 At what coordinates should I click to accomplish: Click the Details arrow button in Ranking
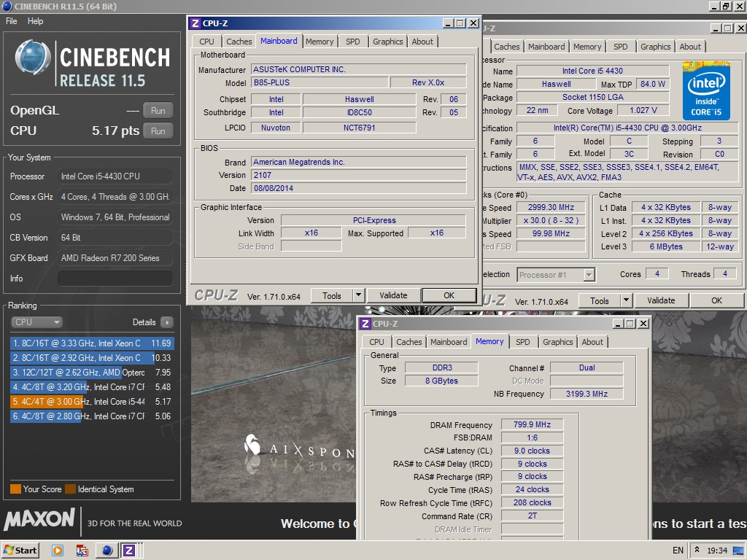[x=167, y=322]
